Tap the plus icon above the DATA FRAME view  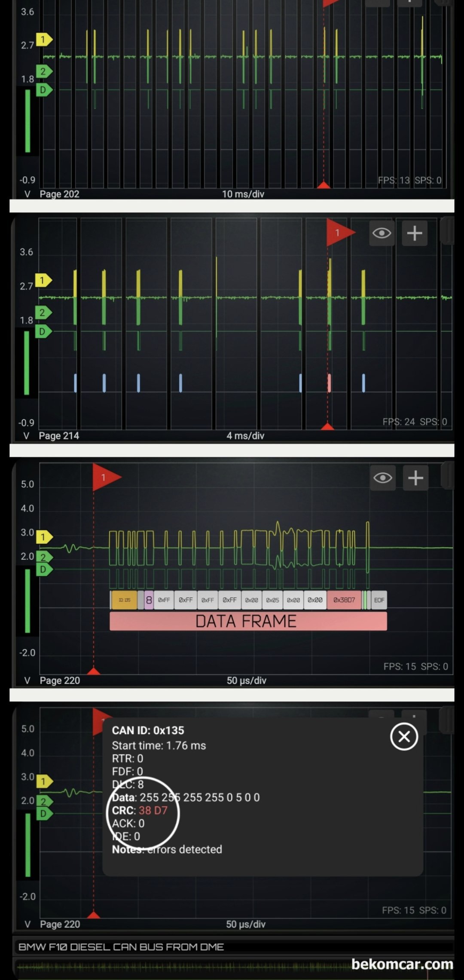coord(415,478)
